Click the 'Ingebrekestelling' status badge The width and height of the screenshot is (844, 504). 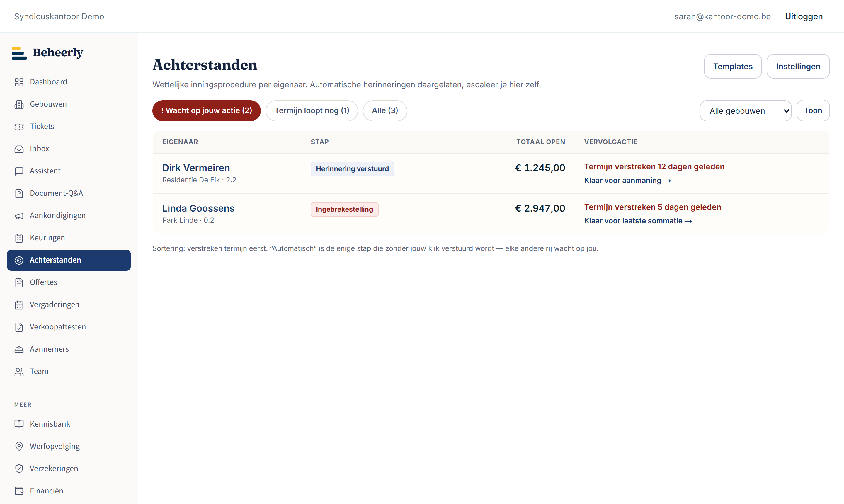[344, 209]
